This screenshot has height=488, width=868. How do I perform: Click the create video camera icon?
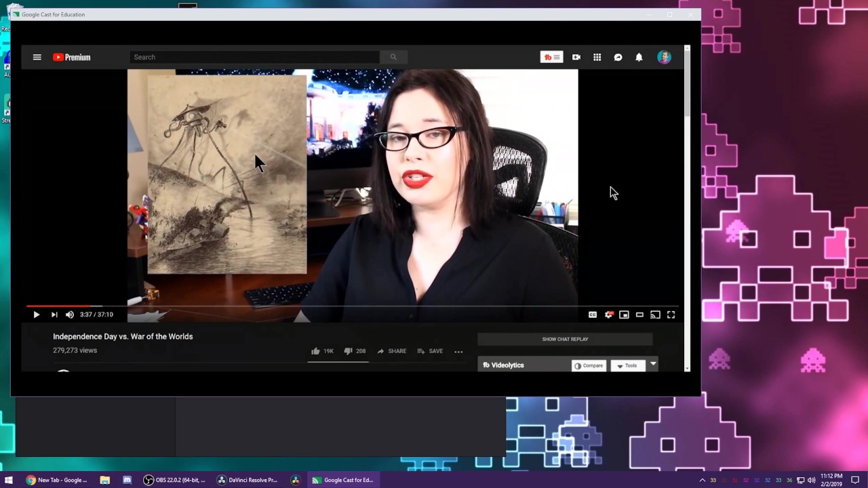tap(576, 58)
